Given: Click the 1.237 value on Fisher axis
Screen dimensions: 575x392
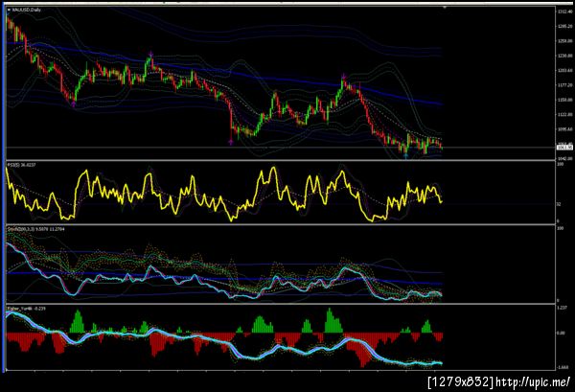Looking at the screenshot, I should coord(561,309).
